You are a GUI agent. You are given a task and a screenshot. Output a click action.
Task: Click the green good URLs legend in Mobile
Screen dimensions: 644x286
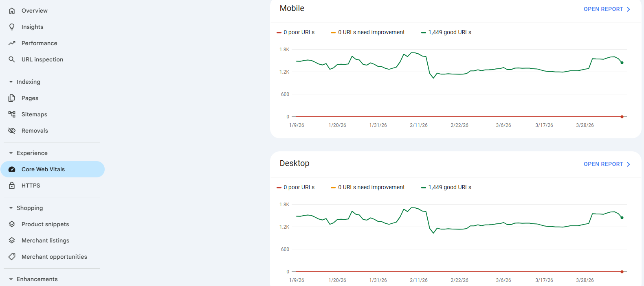pyautogui.click(x=446, y=32)
